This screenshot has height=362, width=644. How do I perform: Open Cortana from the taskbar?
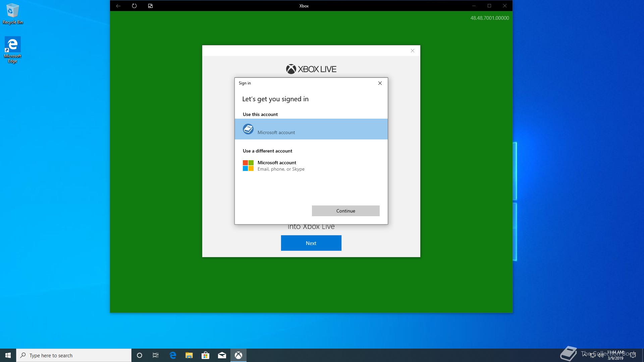[x=140, y=355]
